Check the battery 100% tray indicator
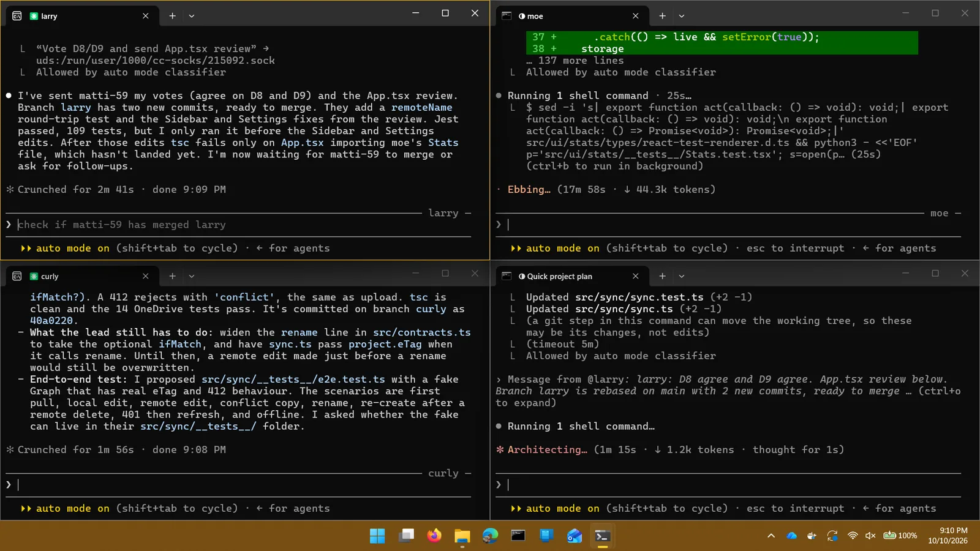 point(900,536)
